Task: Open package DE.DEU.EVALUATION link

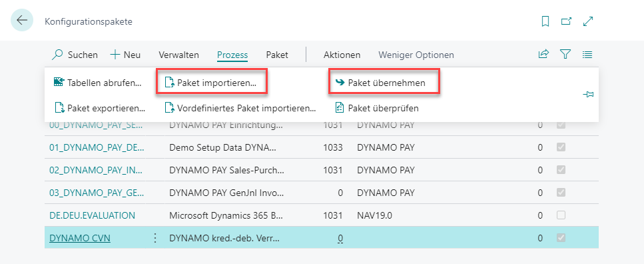Action: [x=92, y=215]
